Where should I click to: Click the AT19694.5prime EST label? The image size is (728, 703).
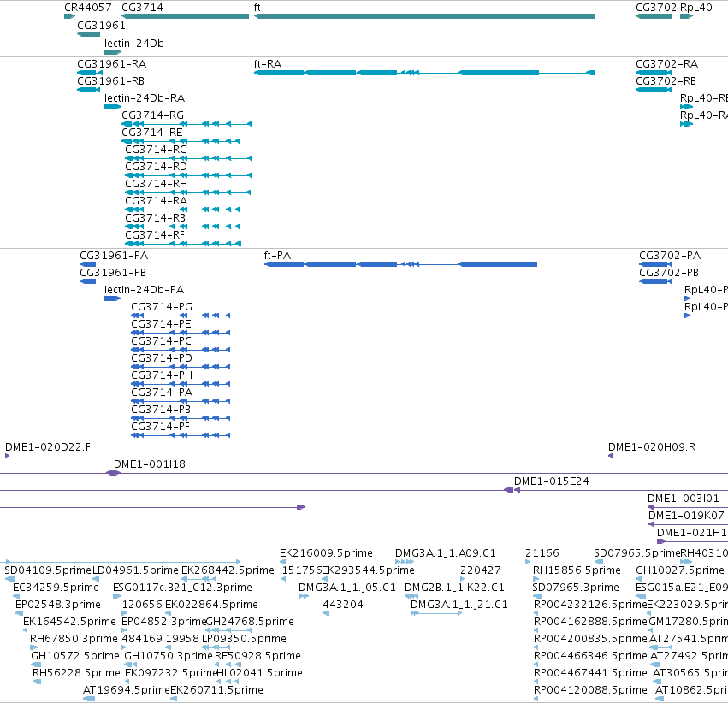point(127,690)
